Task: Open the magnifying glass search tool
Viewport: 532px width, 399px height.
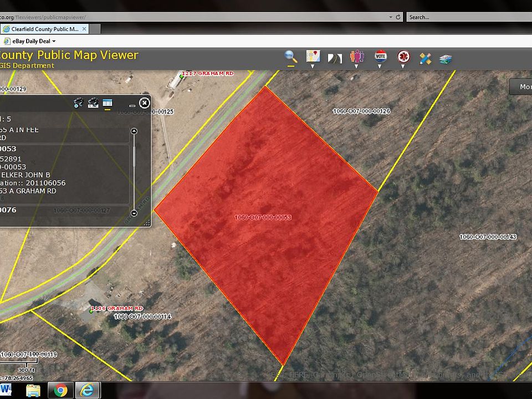Action: coord(291,56)
